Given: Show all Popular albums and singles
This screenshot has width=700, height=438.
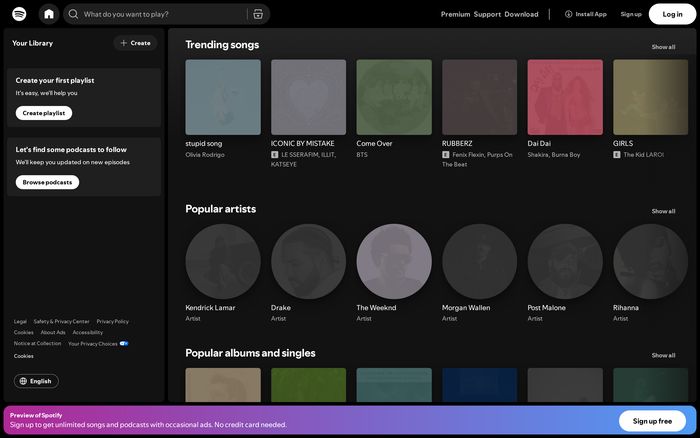Looking at the screenshot, I should (x=663, y=355).
